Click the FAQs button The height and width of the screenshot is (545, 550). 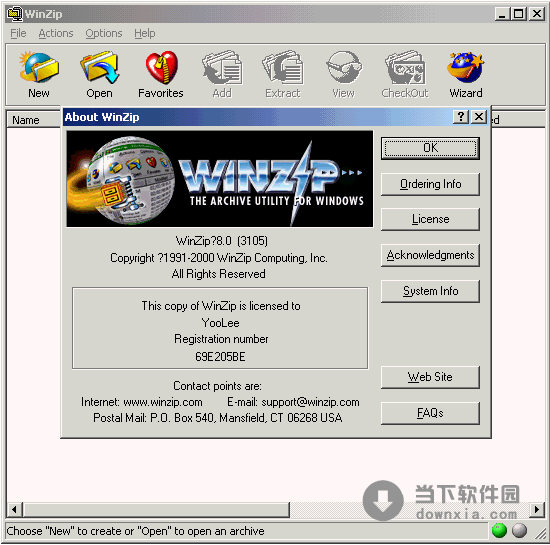tap(430, 413)
